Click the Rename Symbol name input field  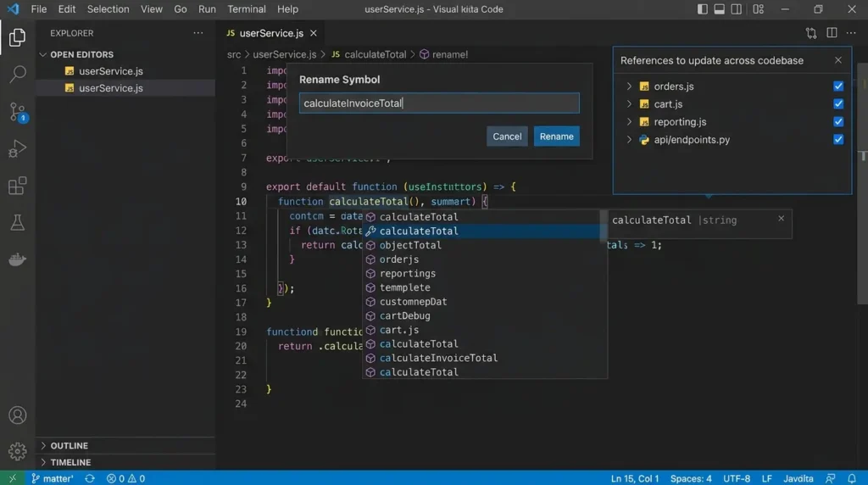439,103
